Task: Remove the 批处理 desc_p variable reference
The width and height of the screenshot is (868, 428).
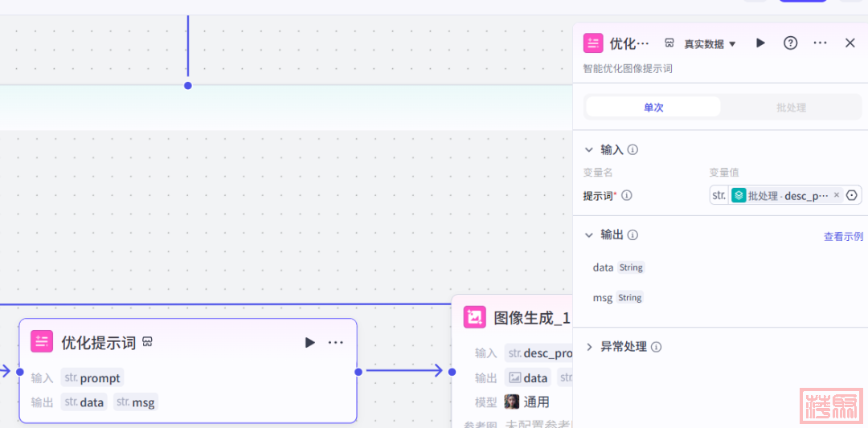Action: [x=836, y=195]
